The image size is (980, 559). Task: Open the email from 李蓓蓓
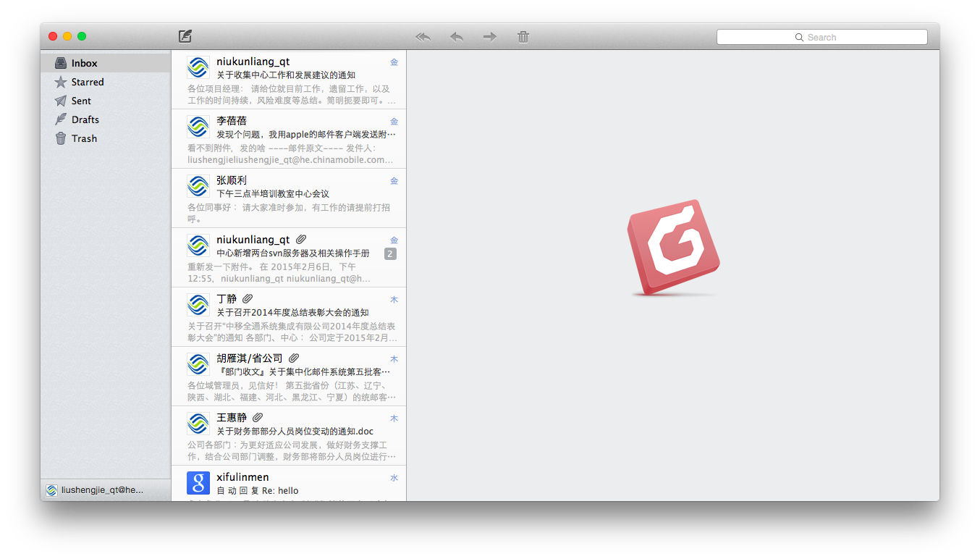[x=289, y=139]
